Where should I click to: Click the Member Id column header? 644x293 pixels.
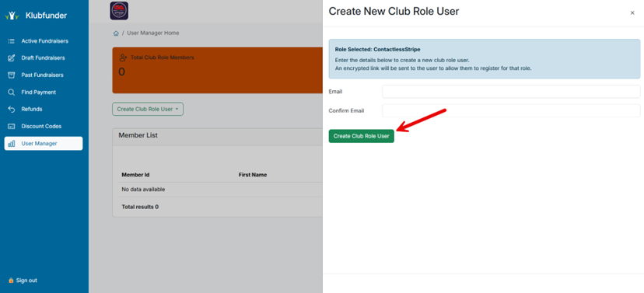pyautogui.click(x=135, y=175)
